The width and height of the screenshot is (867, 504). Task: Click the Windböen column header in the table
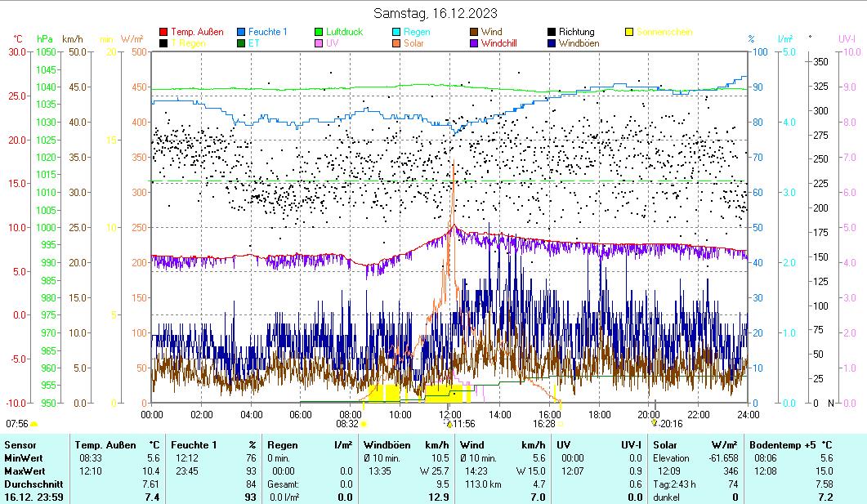(x=386, y=444)
